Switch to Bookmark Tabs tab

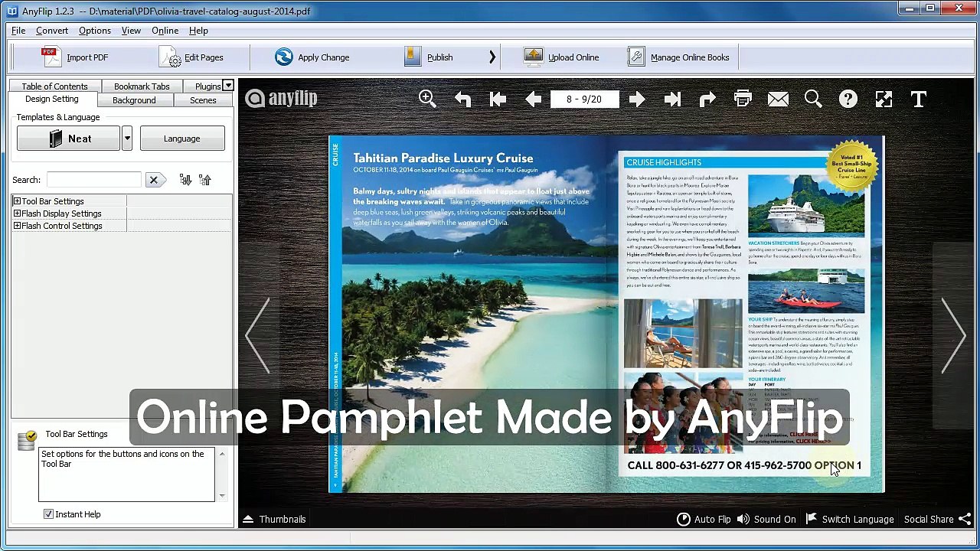(142, 86)
